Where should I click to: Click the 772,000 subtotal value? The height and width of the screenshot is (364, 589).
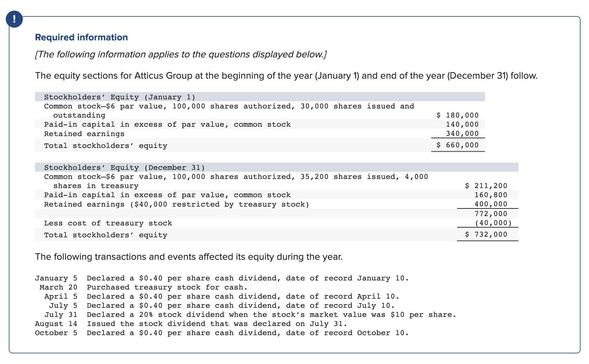tap(490, 214)
